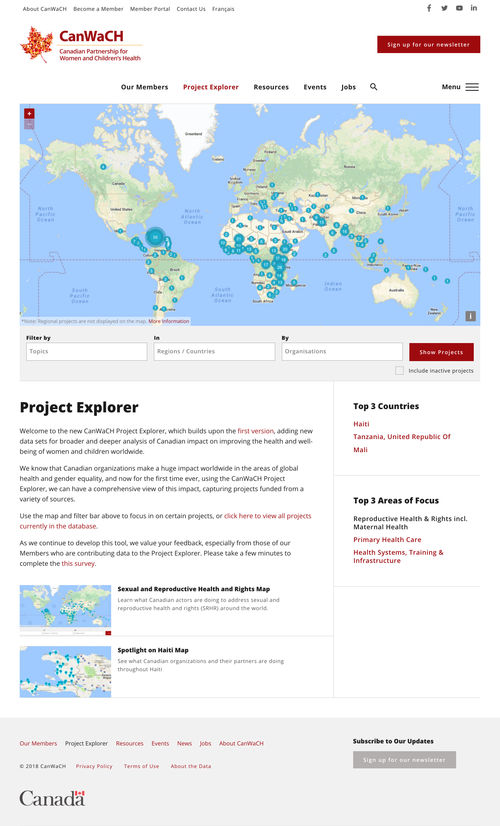The image size is (500, 826).
Task: Open footer News link
Action: coord(184,743)
